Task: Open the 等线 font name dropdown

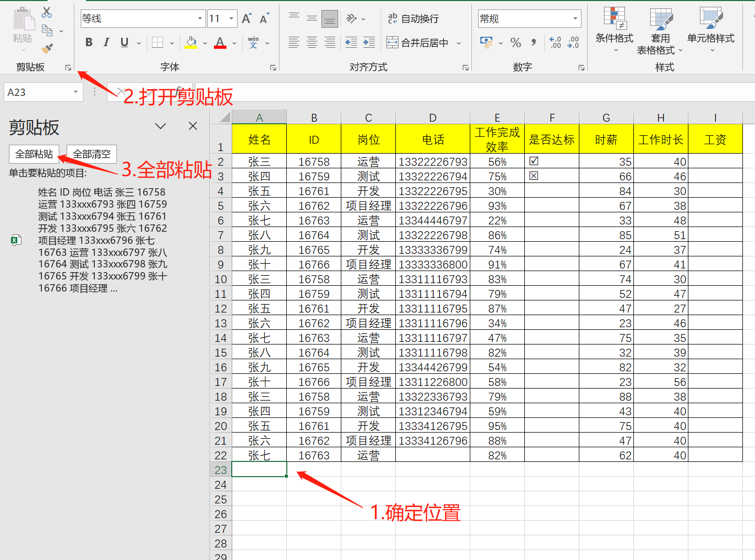Action: pyautogui.click(x=200, y=19)
